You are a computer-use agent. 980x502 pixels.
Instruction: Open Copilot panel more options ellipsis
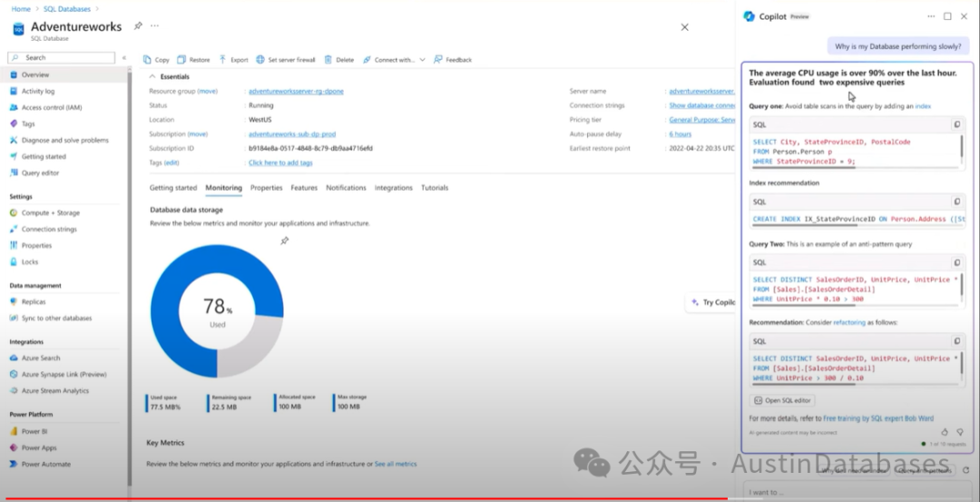[931, 17]
